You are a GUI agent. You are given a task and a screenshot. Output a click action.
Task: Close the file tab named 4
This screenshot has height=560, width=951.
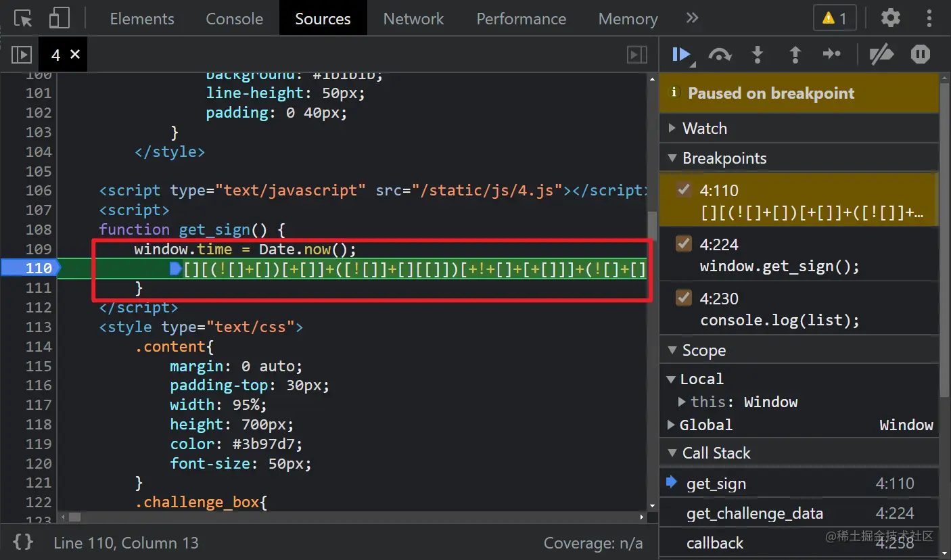coord(75,54)
